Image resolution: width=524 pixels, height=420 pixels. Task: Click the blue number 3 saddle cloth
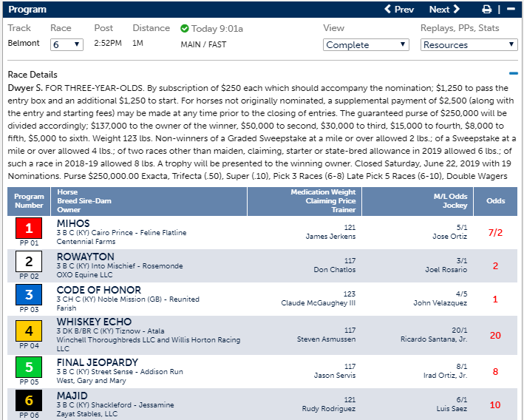pos(29,295)
